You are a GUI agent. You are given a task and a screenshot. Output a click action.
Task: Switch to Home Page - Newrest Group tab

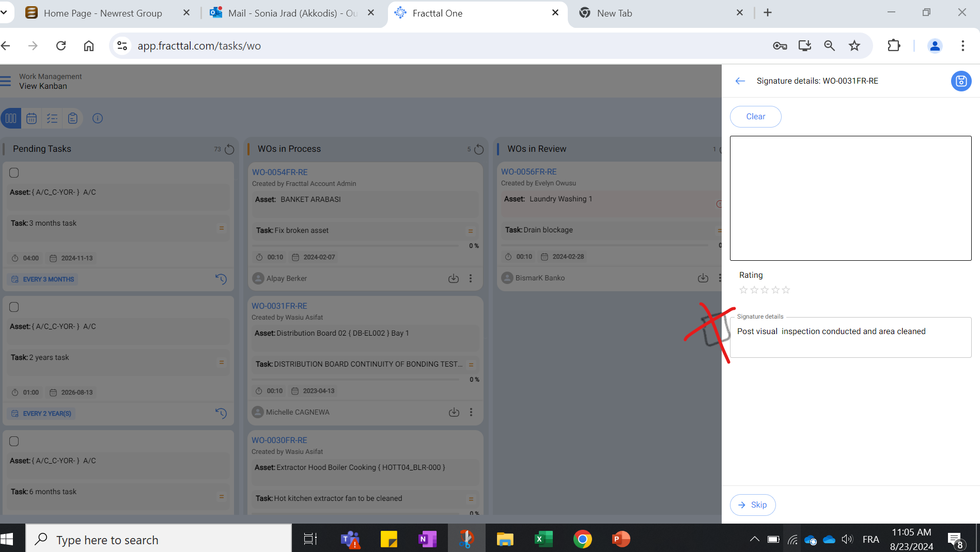[103, 13]
